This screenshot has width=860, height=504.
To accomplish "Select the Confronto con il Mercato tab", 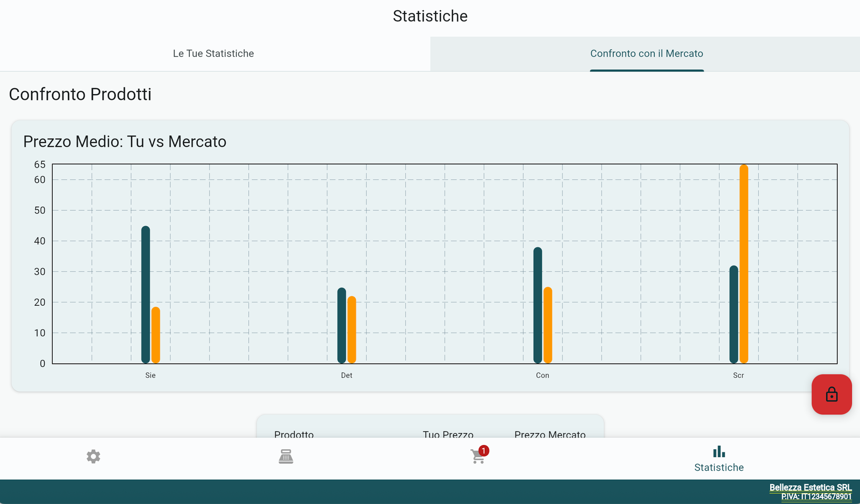I will click(646, 54).
